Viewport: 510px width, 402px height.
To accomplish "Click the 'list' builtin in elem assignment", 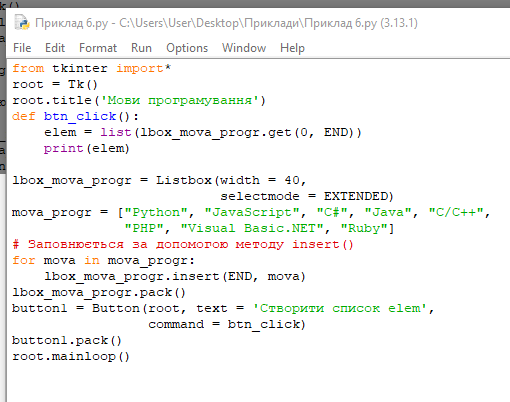I will pos(116,132).
